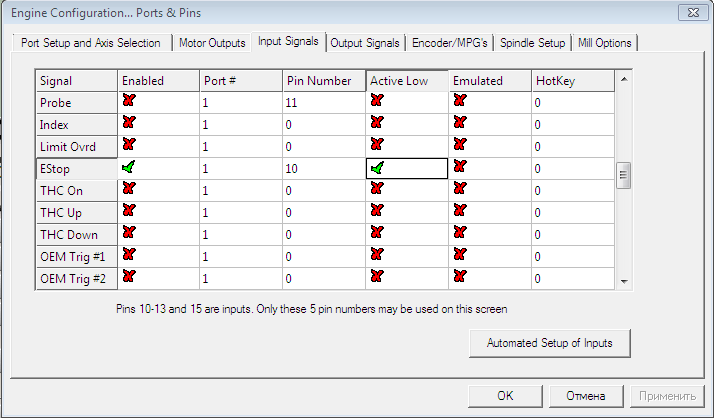714x418 pixels.
Task: Toggle THC On Emulated red X
Action: [x=459, y=190]
